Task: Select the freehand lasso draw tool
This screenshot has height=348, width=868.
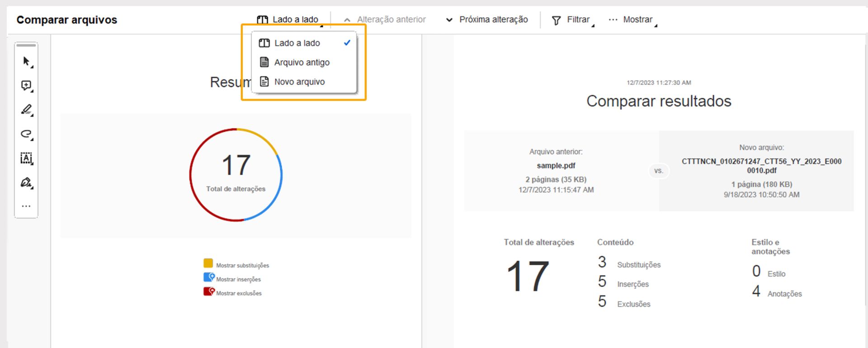Action: [x=27, y=134]
